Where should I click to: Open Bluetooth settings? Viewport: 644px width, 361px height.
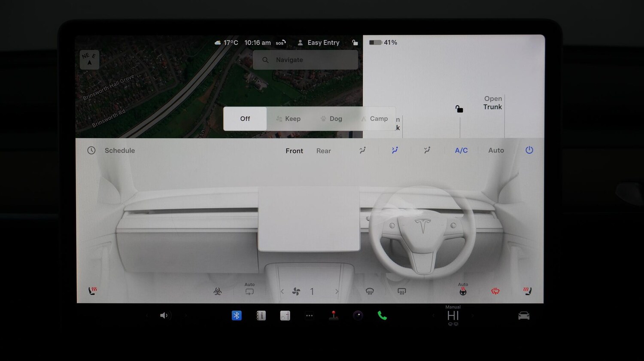click(236, 315)
